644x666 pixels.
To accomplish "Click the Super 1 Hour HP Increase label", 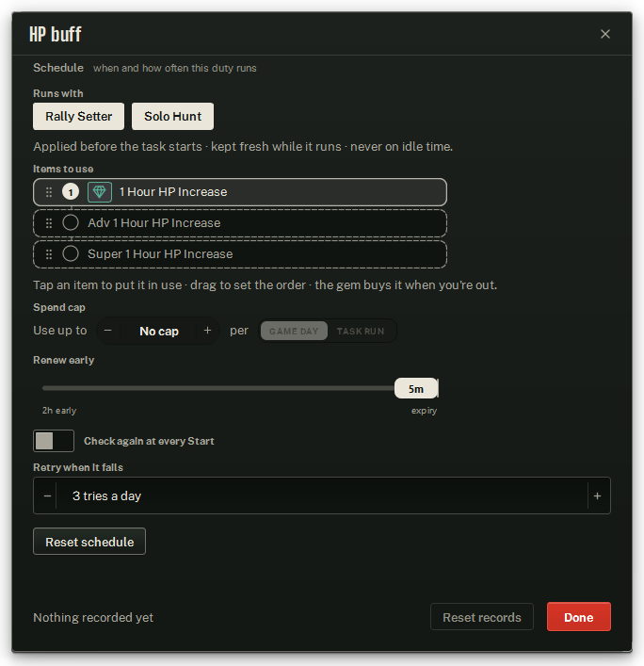I will [160, 254].
